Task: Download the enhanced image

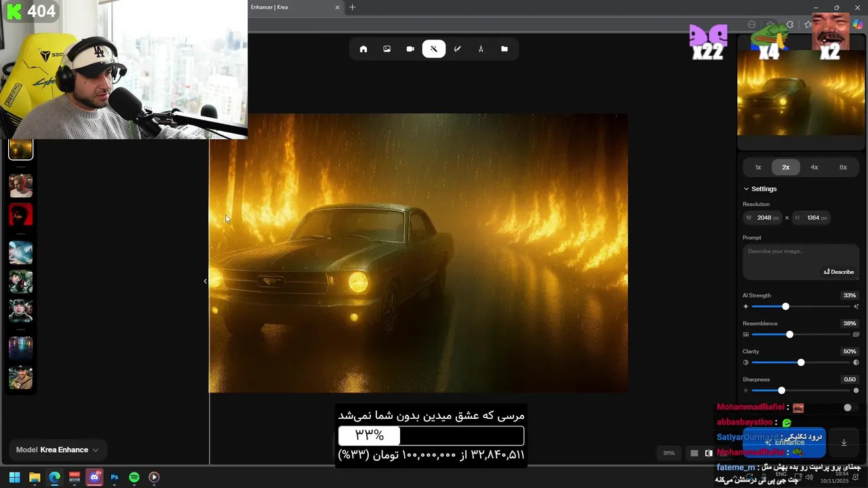Action: point(844,443)
